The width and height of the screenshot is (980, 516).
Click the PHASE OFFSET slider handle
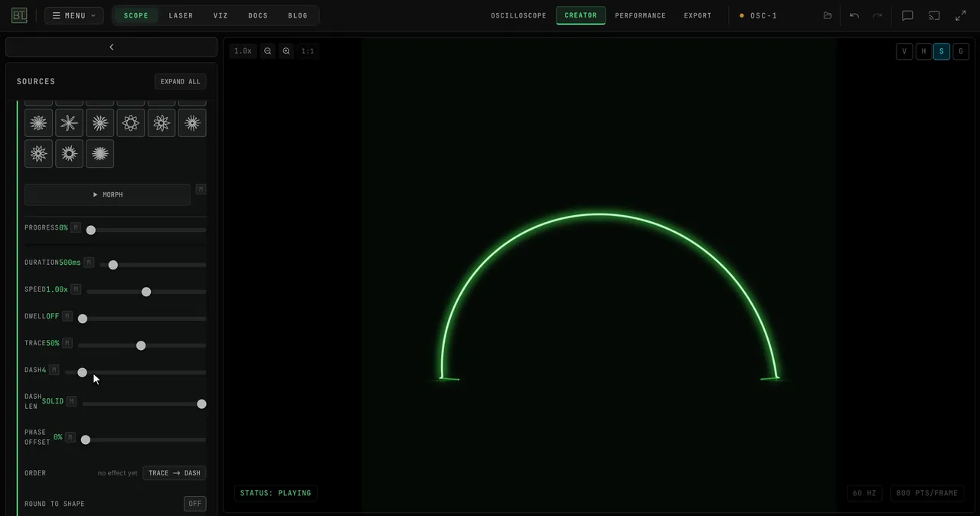(x=86, y=439)
